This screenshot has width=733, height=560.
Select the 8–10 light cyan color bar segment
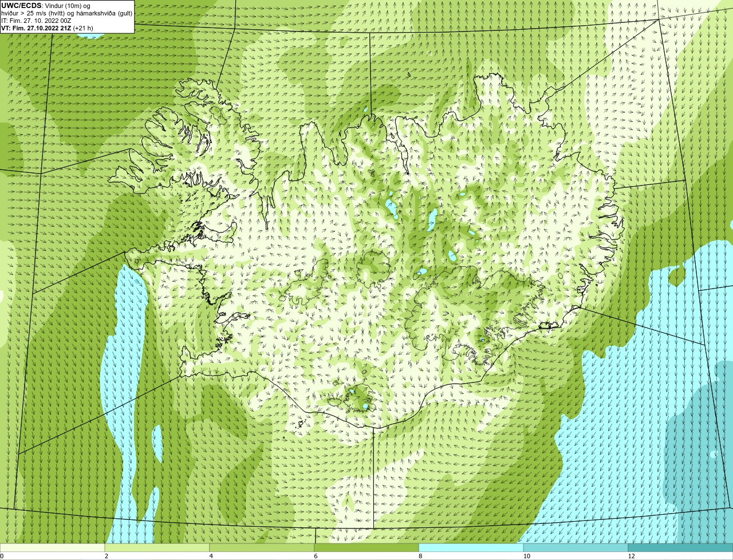(471, 548)
